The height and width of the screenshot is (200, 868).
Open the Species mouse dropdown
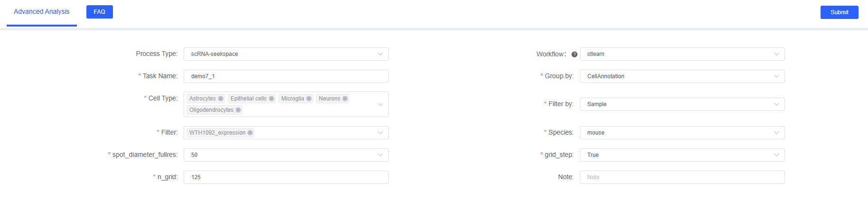[682, 133]
